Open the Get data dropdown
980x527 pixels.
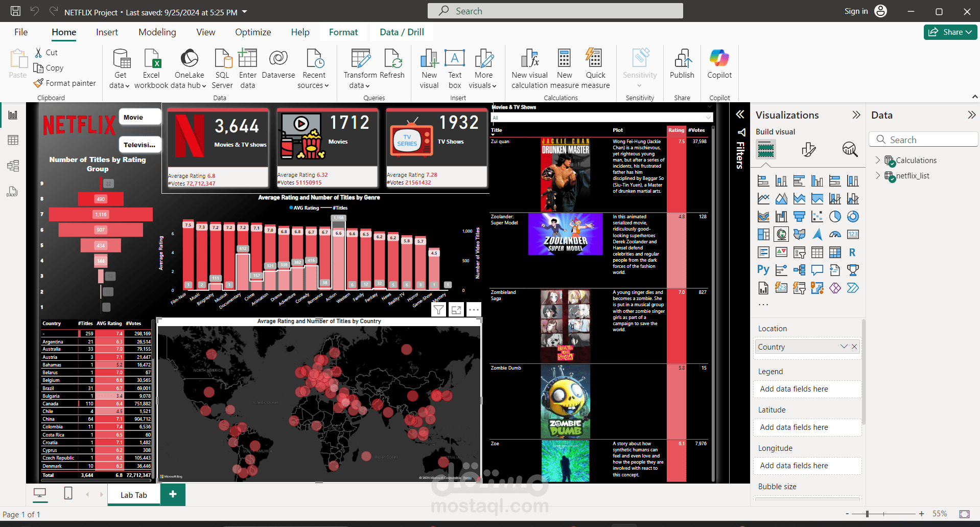click(x=120, y=70)
